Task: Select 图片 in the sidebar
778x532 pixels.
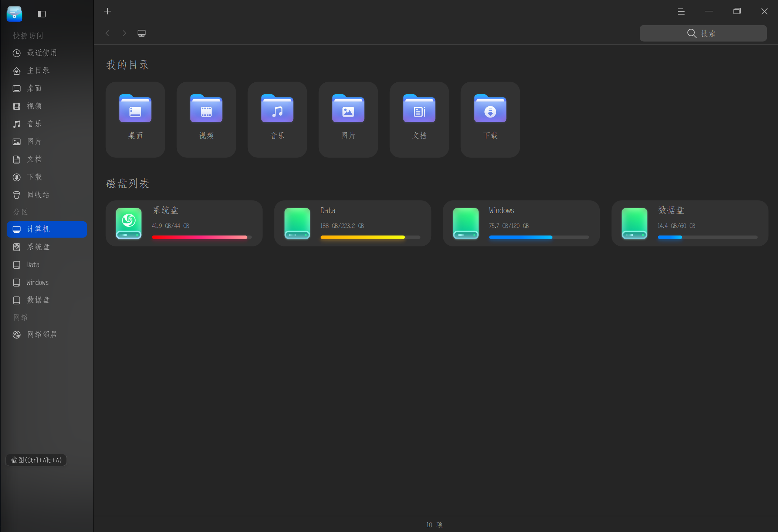Action: coord(47,141)
